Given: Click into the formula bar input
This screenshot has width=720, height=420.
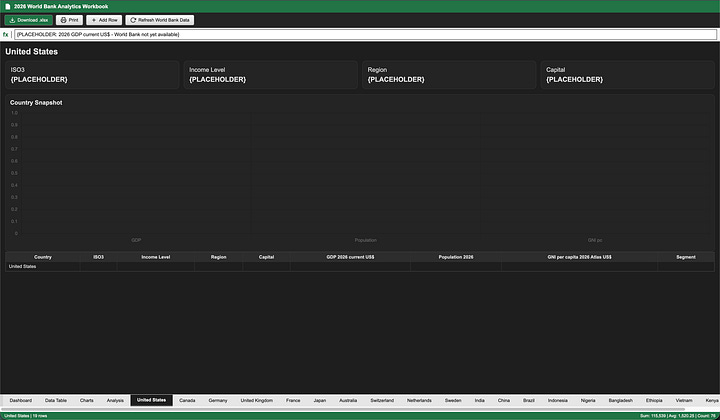Looking at the screenshot, I should (x=366, y=34).
